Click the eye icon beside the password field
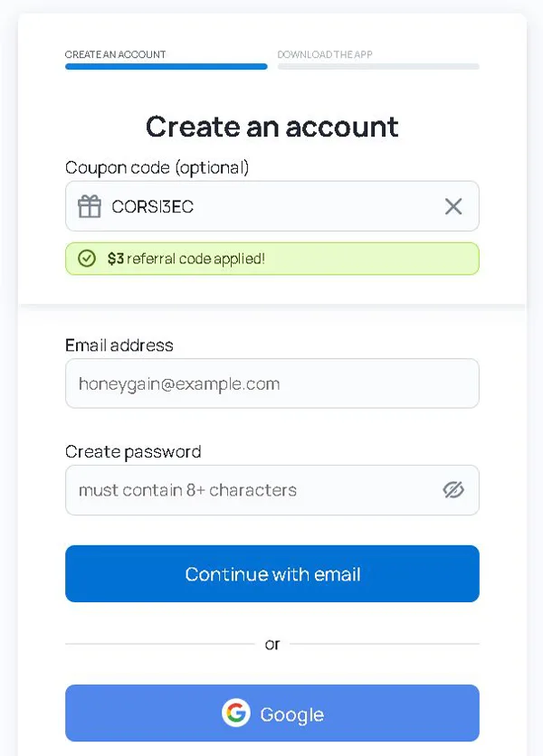The width and height of the screenshot is (543, 756). coord(453,489)
